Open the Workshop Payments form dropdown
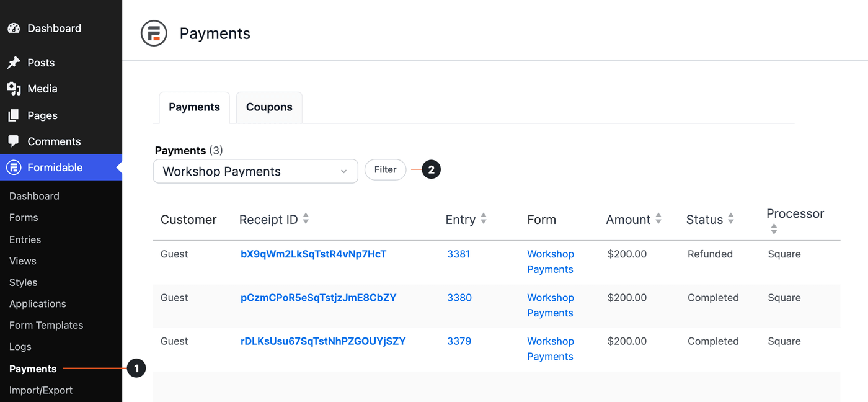The image size is (868, 402). pos(255,171)
